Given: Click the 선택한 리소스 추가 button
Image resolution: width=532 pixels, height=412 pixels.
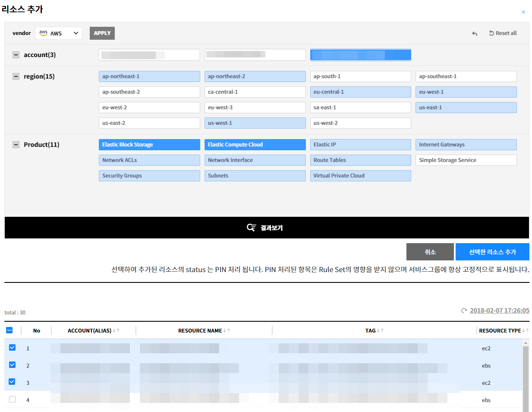Looking at the screenshot, I should (x=492, y=252).
